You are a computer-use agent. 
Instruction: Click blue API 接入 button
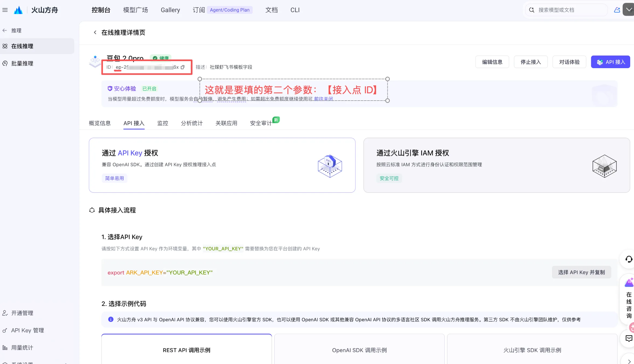(x=610, y=62)
